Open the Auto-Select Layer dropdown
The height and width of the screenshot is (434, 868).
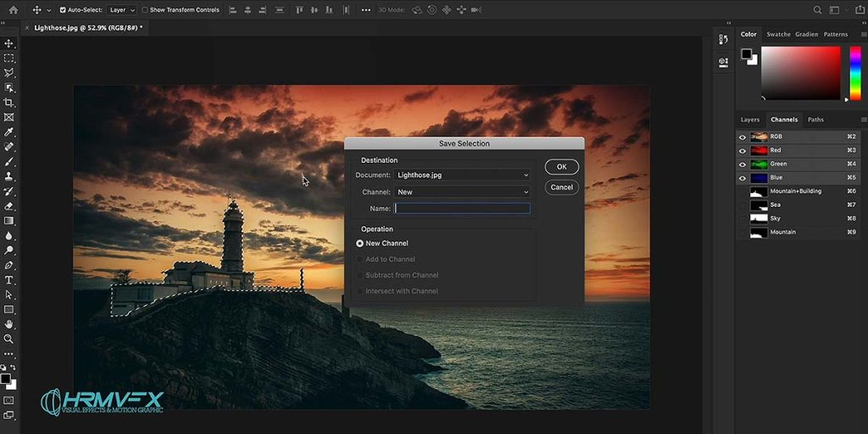point(122,10)
